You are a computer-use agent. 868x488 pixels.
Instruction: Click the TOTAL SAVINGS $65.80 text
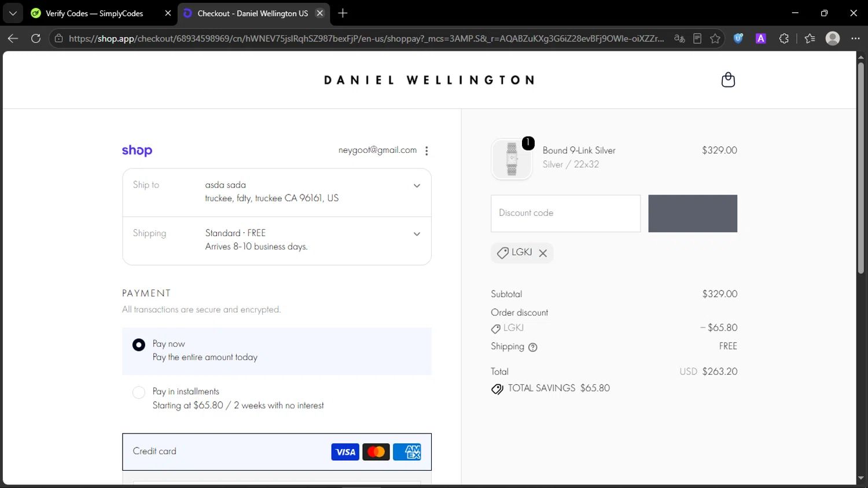[559, 388]
